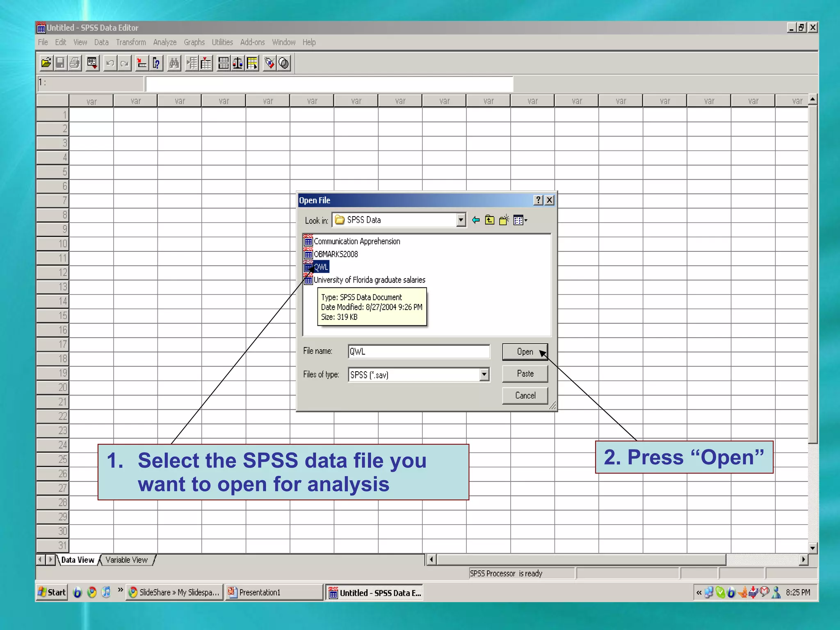This screenshot has width=840, height=630.
Task: Select the QWL file in list
Action: (x=316, y=267)
